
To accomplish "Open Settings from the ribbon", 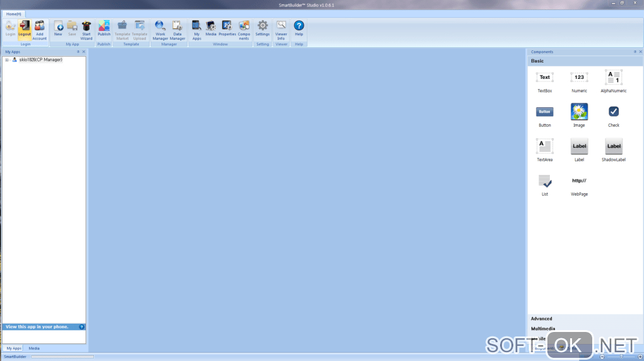I will 263,29.
